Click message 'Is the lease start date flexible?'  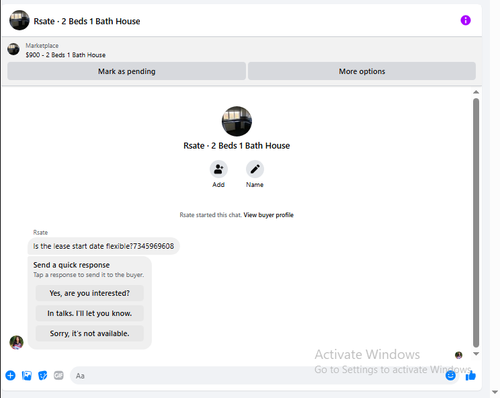tap(103, 246)
